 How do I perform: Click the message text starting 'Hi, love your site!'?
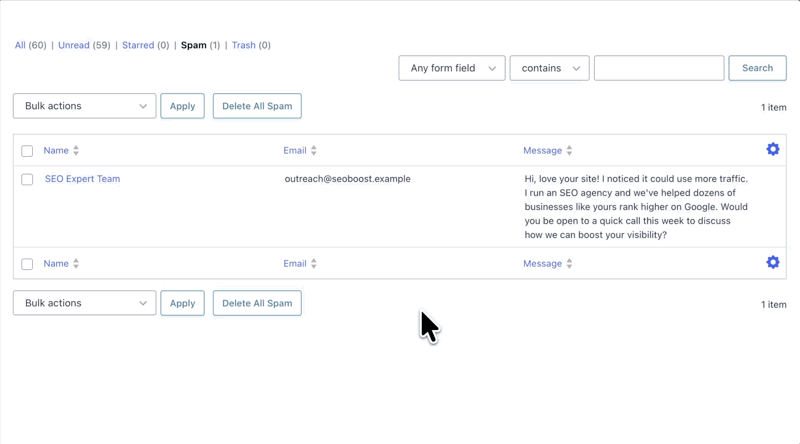(636, 207)
